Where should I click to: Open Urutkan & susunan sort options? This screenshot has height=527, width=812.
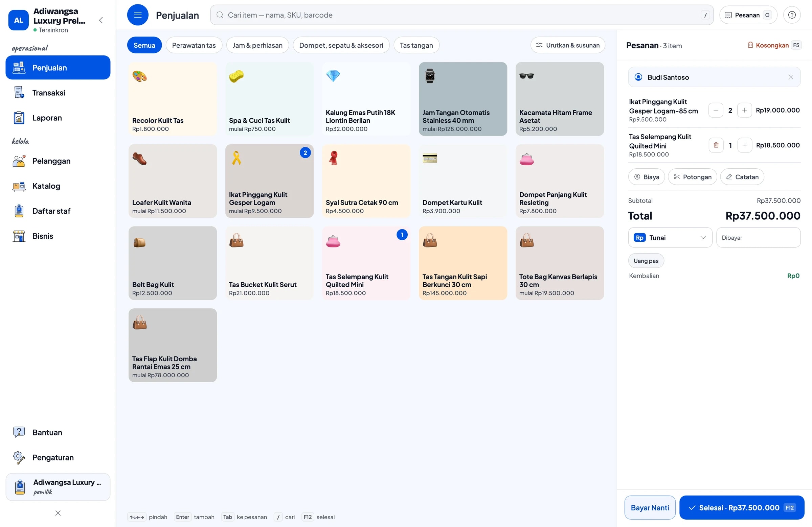click(568, 45)
